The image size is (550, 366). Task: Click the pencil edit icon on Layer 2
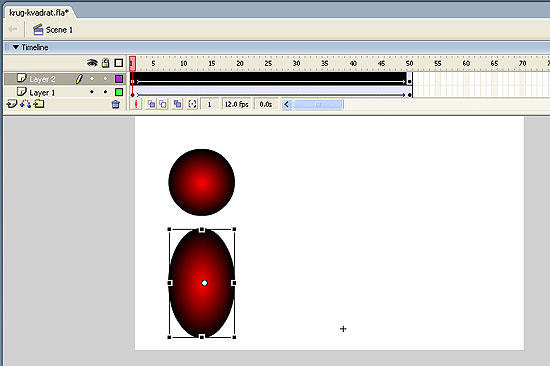pos(79,79)
